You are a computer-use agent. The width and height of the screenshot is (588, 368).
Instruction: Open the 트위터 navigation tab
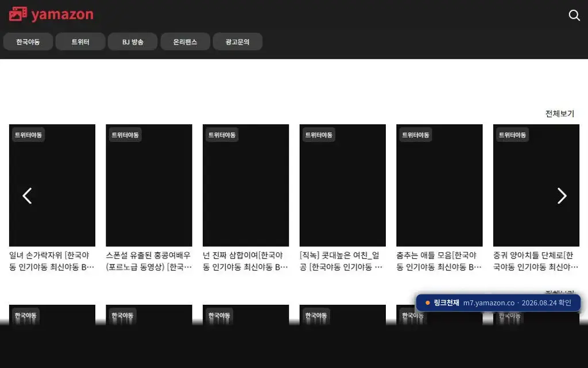click(x=80, y=41)
